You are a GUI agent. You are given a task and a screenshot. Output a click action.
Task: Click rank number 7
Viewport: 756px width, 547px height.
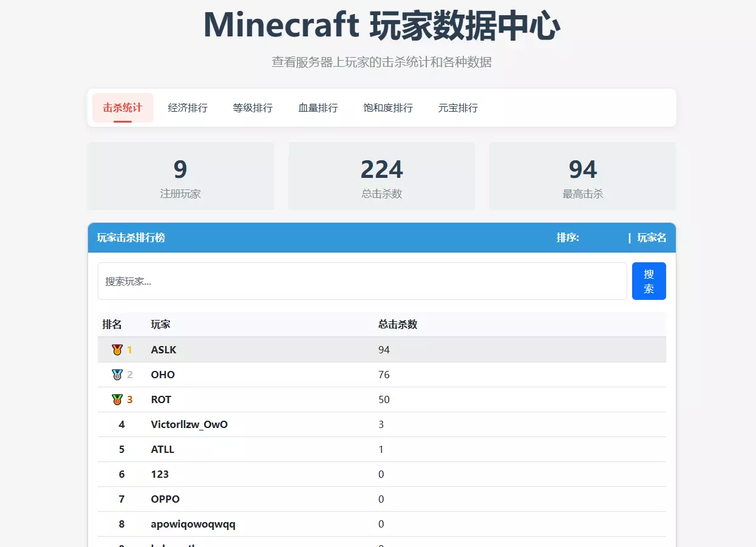[121, 500]
